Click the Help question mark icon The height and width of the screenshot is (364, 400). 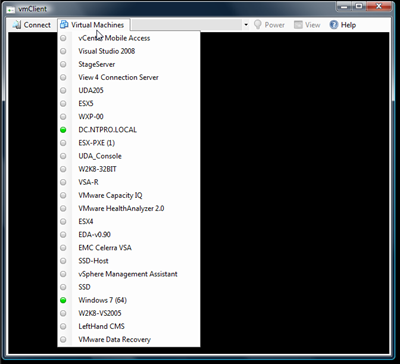point(334,25)
